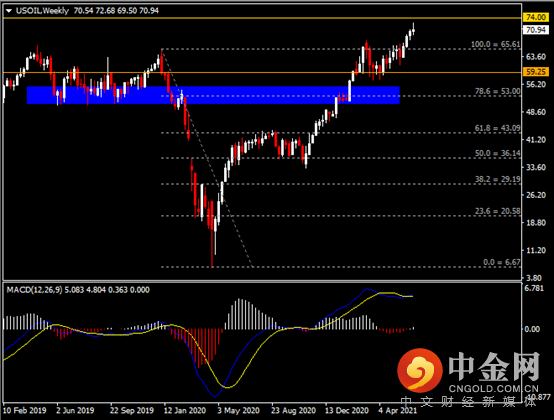Click the 0.0 = 6.67 Fibonacci level
Image resolution: width=554 pixels, height=420 pixels.
coord(502,262)
